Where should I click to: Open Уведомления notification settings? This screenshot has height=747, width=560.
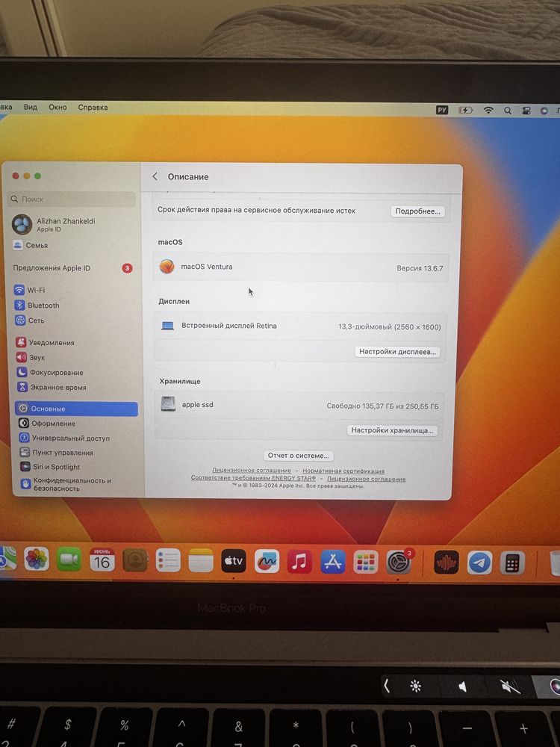46,343
